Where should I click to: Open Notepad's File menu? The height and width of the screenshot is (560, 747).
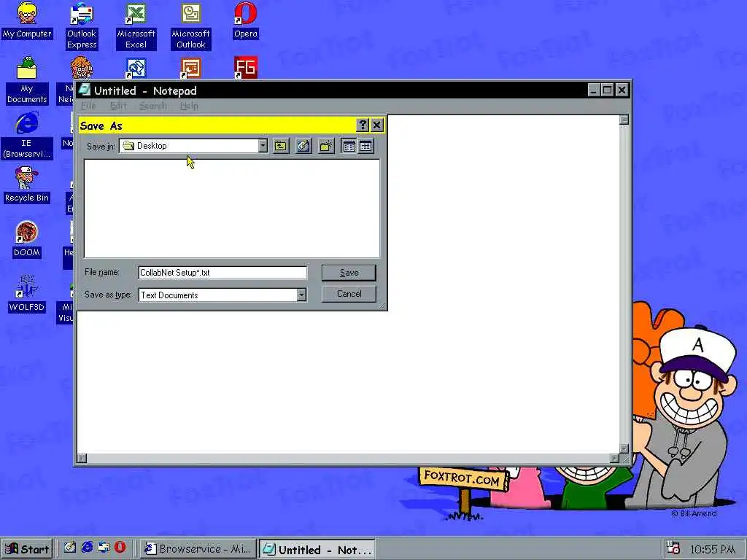click(88, 106)
